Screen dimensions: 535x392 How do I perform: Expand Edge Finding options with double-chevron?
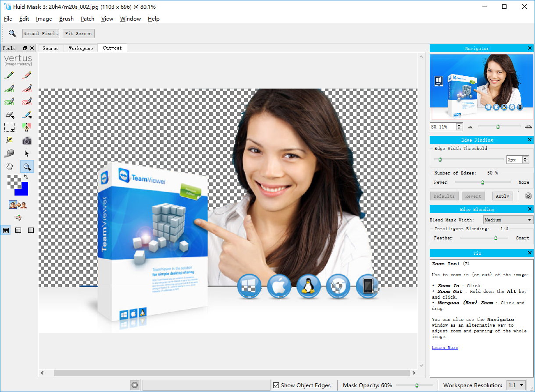tap(528, 196)
